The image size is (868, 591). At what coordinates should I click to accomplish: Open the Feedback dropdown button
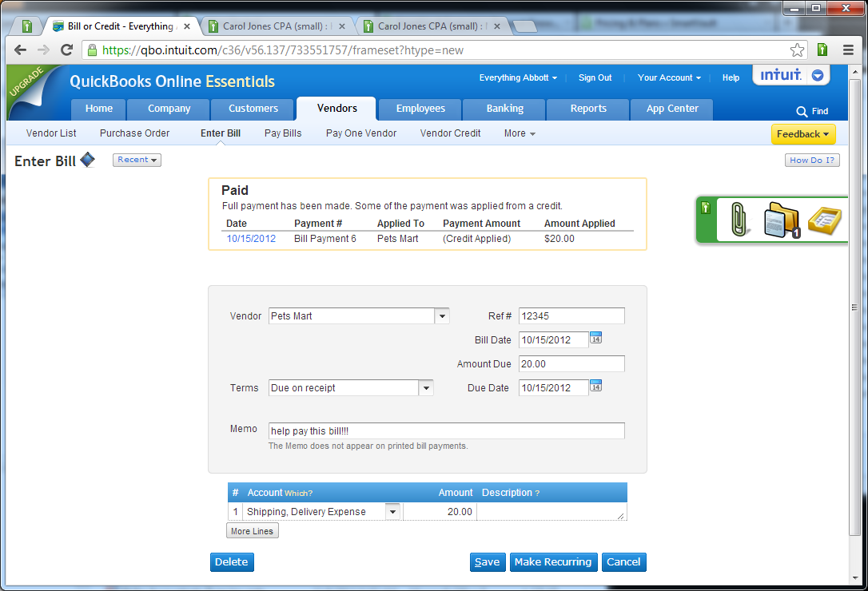[802, 134]
